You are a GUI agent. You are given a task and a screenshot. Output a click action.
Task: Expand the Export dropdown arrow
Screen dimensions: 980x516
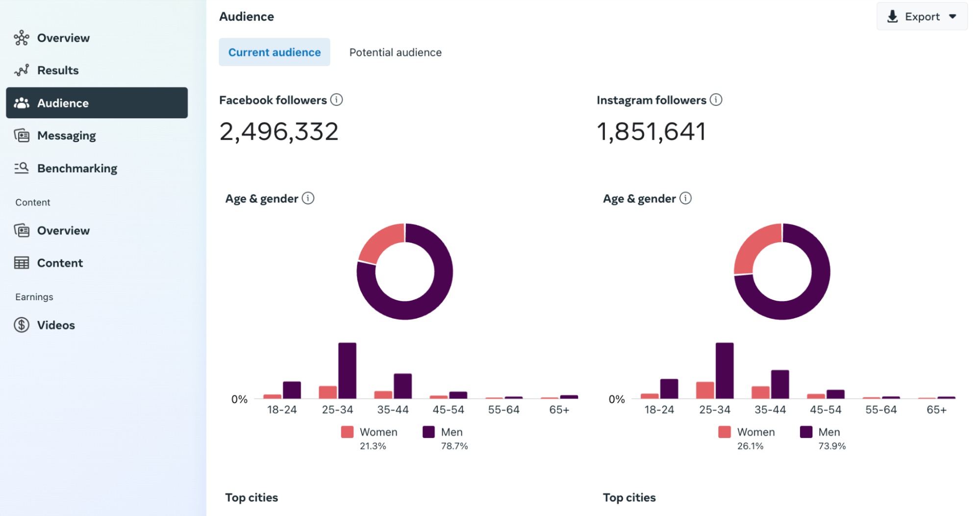pyautogui.click(x=952, y=16)
